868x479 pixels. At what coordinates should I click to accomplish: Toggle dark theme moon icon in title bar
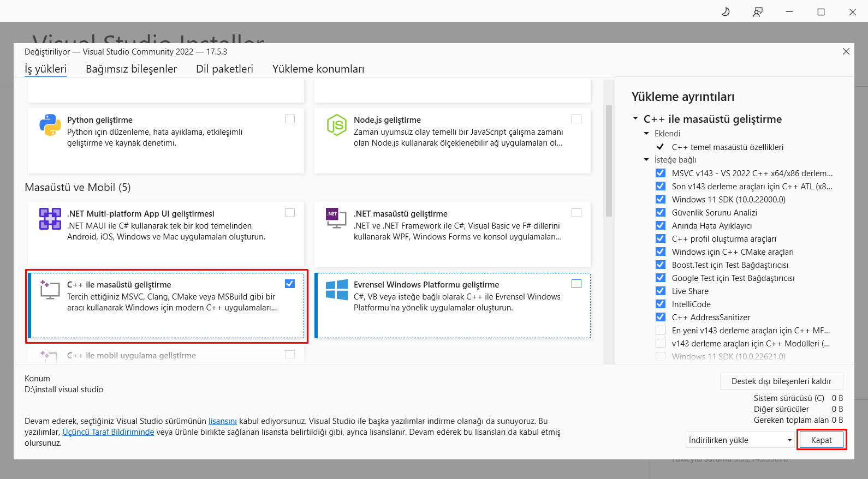point(726,11)
